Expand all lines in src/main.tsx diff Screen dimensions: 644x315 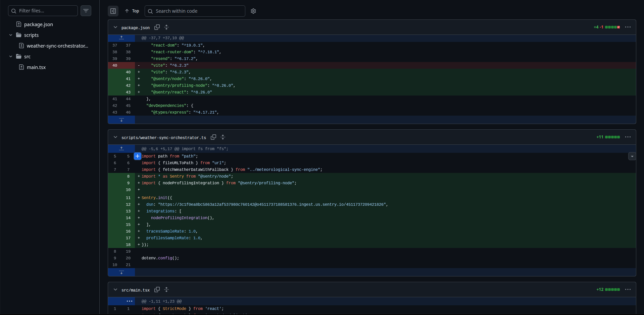point(166,290)
